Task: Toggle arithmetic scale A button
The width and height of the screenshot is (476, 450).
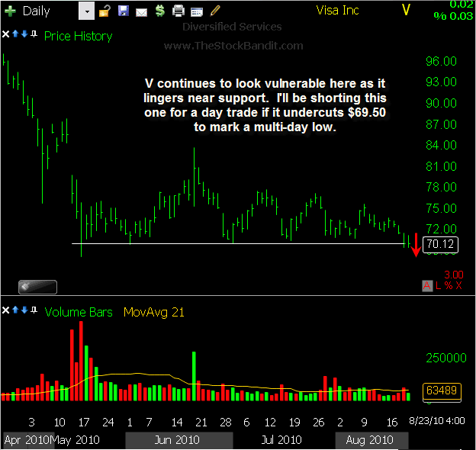Action: point(427,286)
